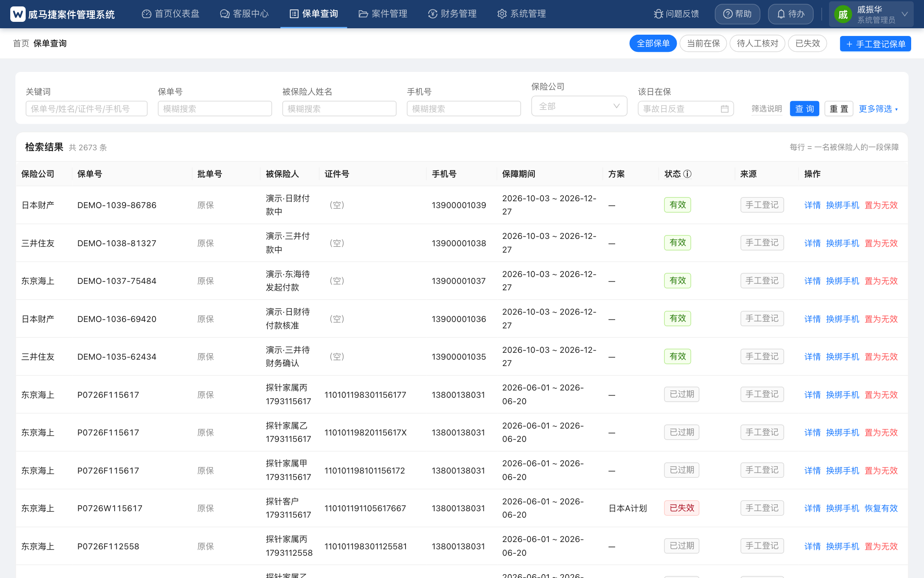Click the W logo icon
The image size is (924, 578).
[18, 14]
